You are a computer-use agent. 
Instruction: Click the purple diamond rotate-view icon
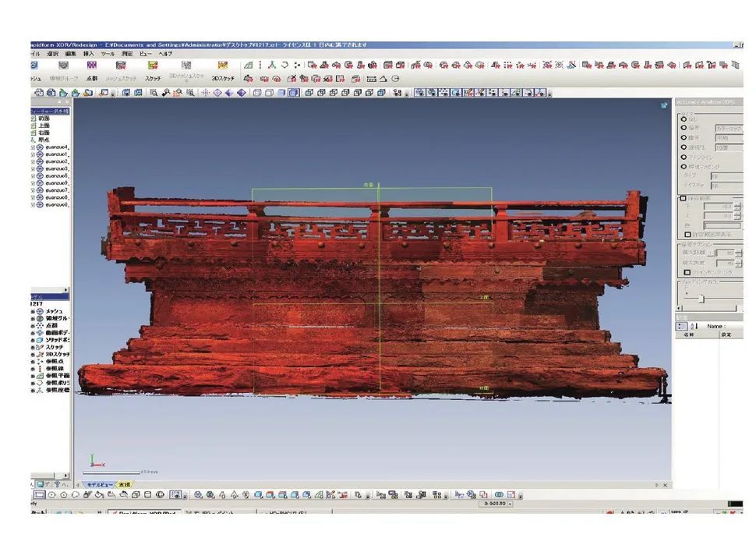tap(242, 92)
